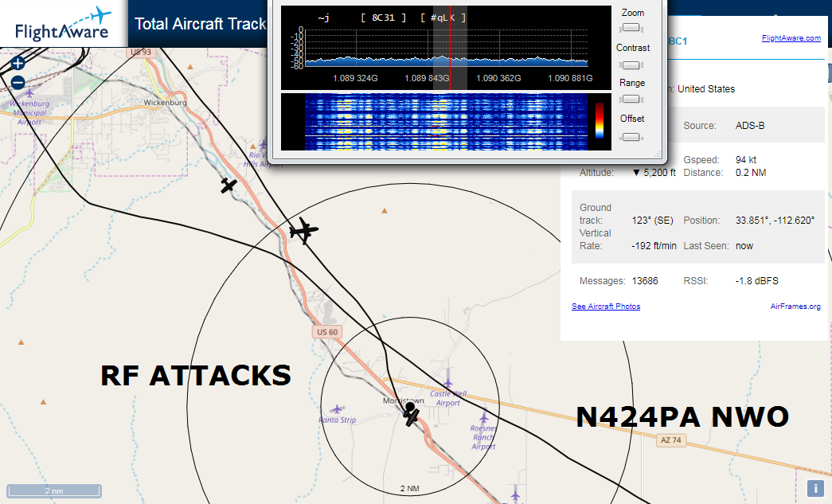The height and width of the screenshot is (504, 832).
Task: Click the Messages count 13686
Action: 645,280
